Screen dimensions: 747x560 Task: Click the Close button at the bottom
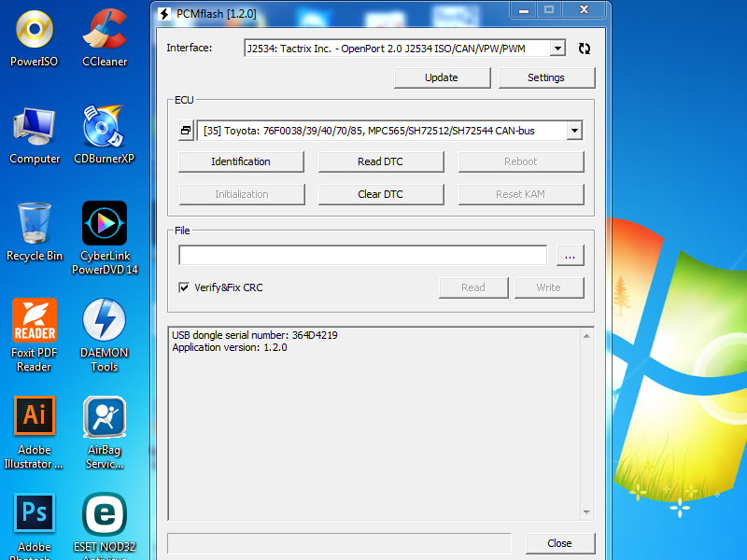560,543
